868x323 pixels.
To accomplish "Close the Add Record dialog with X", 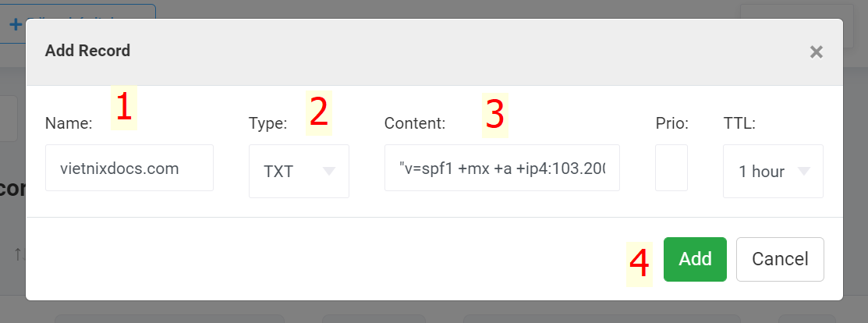I will [816, 52].
